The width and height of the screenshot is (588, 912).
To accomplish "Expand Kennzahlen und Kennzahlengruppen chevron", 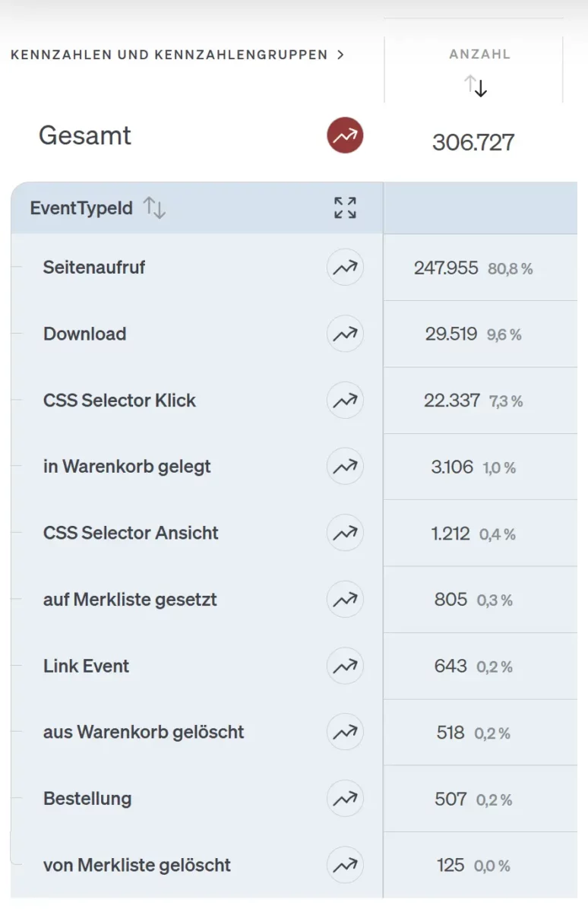I will coord(340,55).
